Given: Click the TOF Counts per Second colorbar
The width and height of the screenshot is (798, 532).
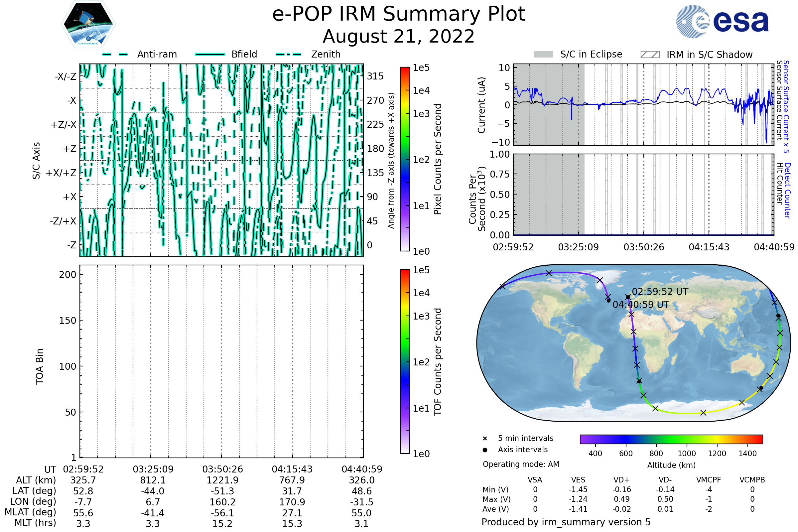Looking at the screenshot, I should [x=405, y=361].
